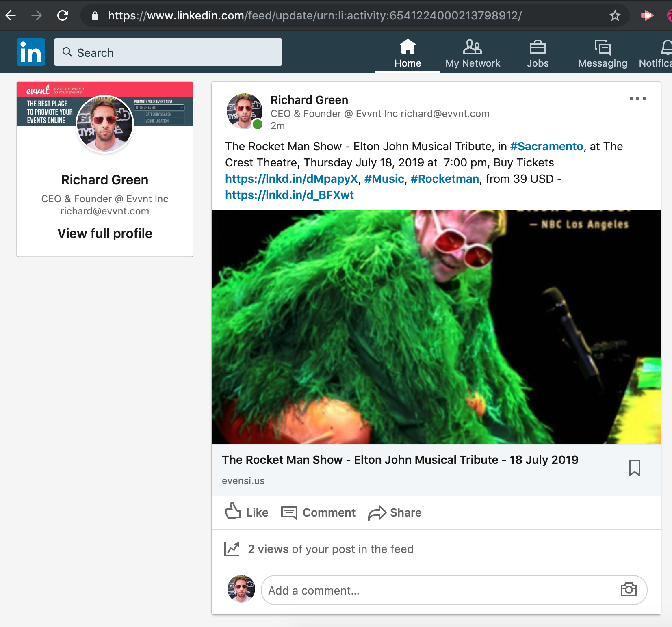This screenshot has width=672, height=627.
Task: Click the Add a comment field
Action: pos(454,590)
